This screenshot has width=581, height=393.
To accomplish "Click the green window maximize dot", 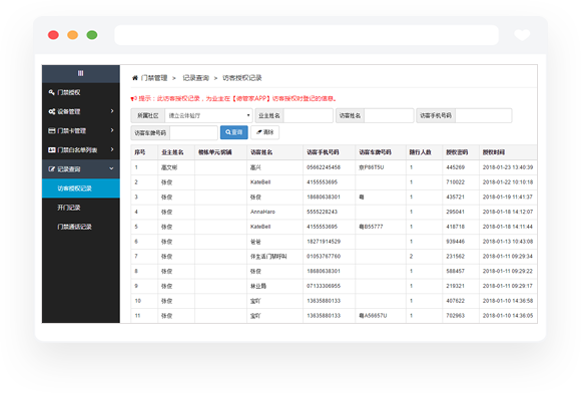I will (92, 35).
